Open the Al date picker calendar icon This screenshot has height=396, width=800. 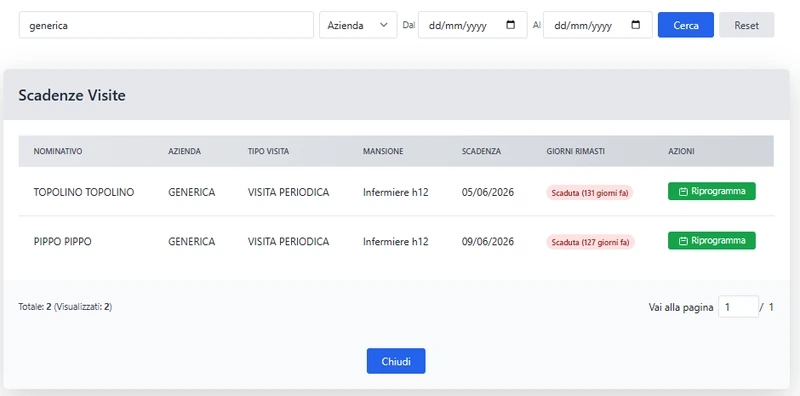[635, 25]
